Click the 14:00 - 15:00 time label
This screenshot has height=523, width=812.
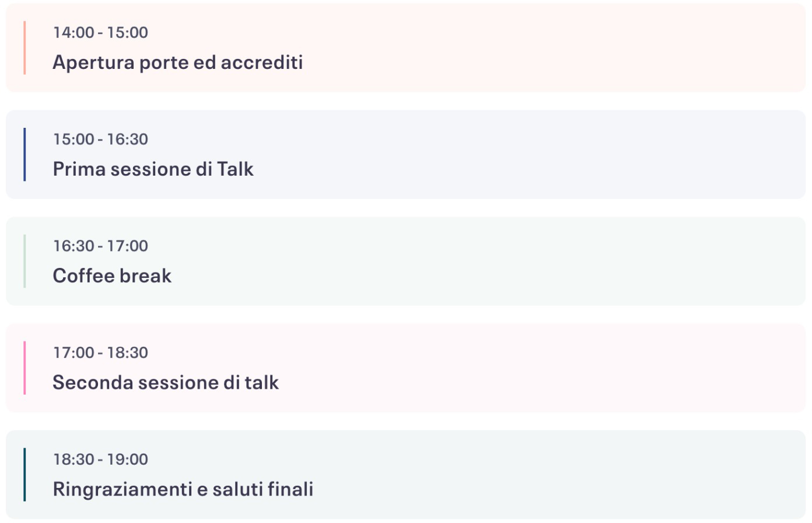pyautogui.click(x=100, y=33)
